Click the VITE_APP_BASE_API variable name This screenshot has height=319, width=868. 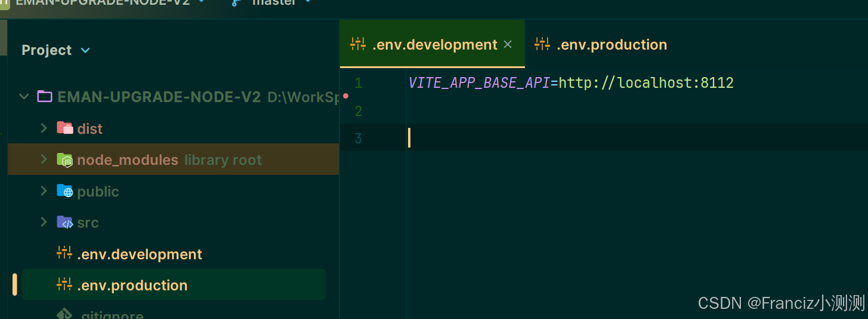click(479, 83)
